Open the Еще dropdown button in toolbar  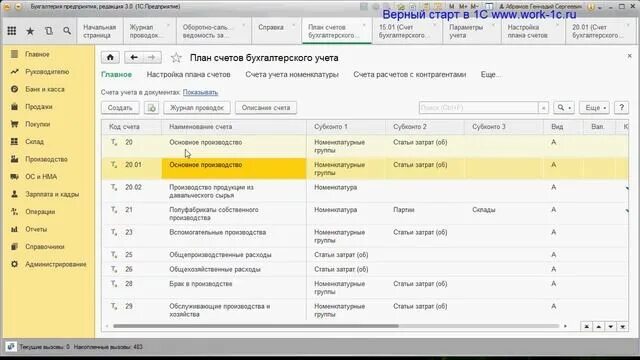594,108
